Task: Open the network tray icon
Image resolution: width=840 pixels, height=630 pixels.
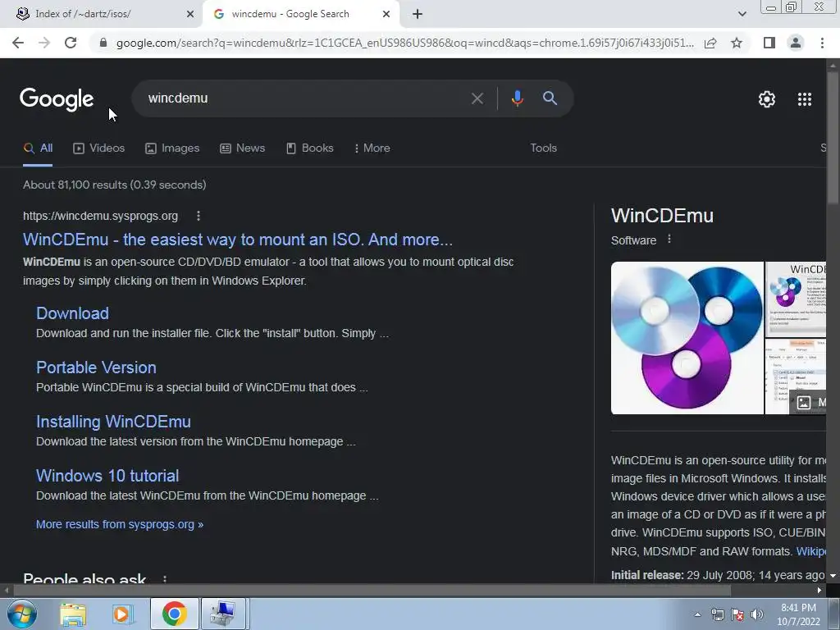Action: (x=717, y=614)
